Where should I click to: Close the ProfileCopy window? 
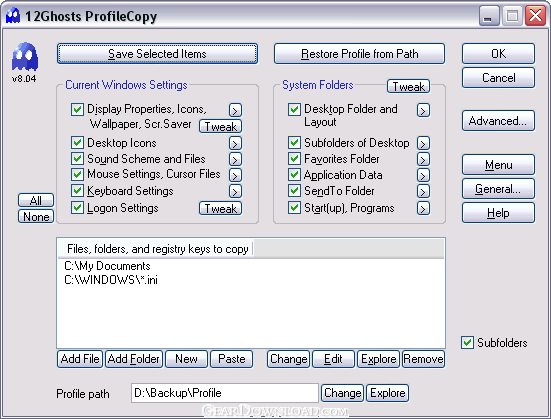pos(535,16)
